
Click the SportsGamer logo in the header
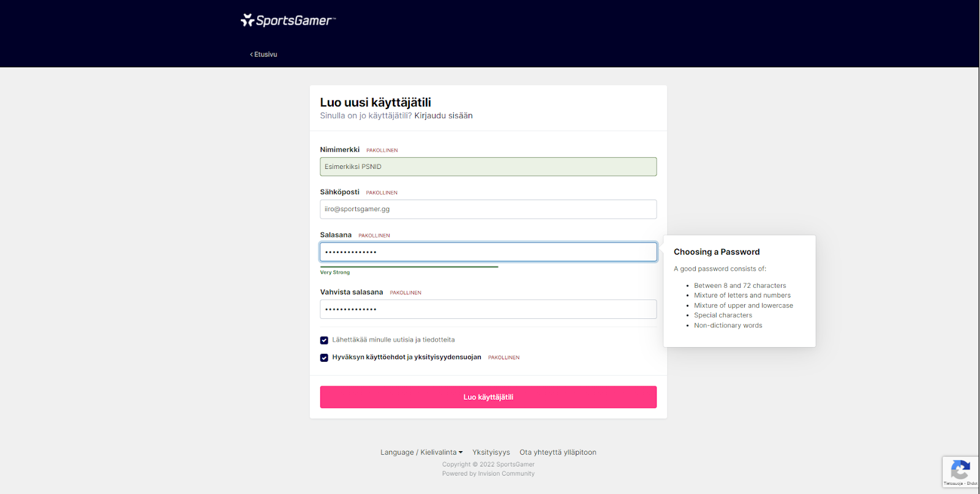tap(288, 21)
